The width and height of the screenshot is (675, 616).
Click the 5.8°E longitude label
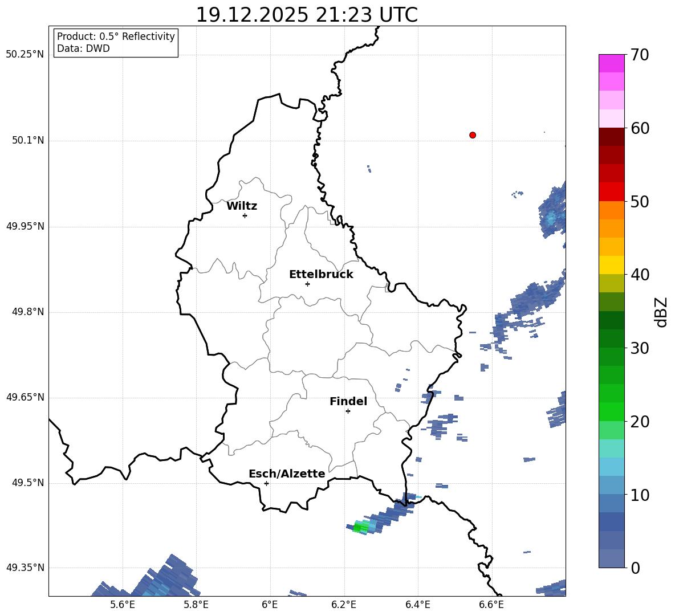tap(196, 605)
